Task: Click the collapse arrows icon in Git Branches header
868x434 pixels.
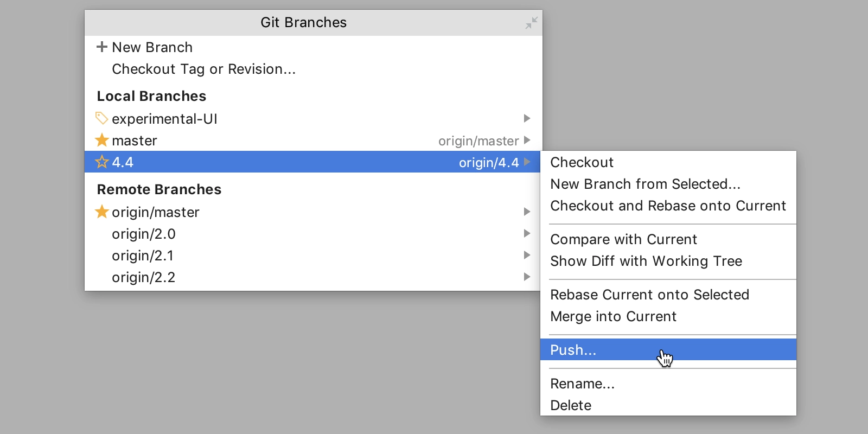Action: coord(532,23)
